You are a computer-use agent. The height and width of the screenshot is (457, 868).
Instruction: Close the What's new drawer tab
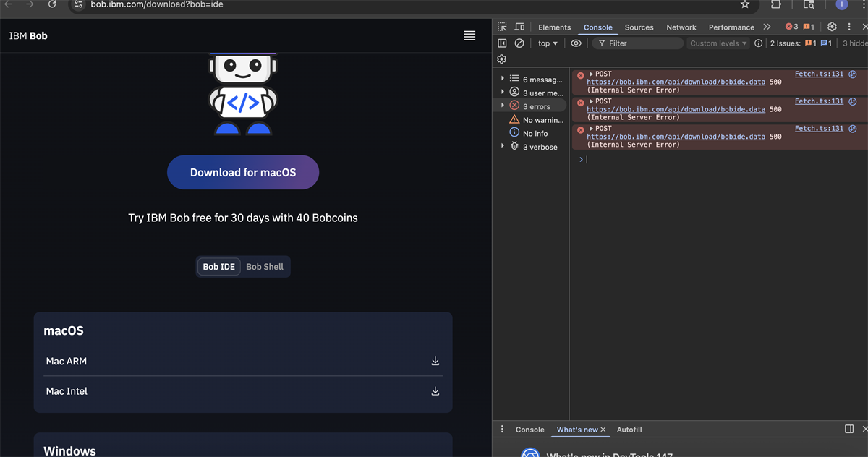603,430
